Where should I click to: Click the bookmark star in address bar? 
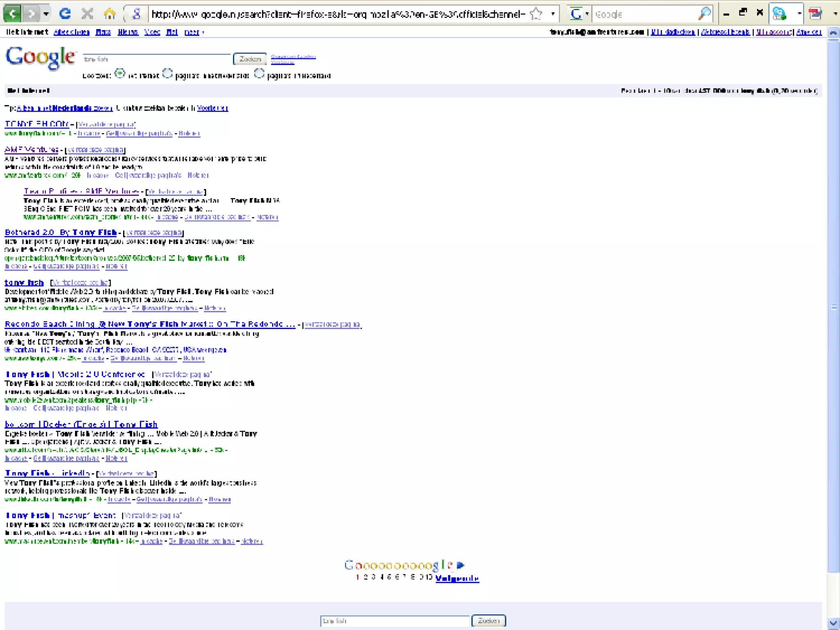[x=536, y=14]
